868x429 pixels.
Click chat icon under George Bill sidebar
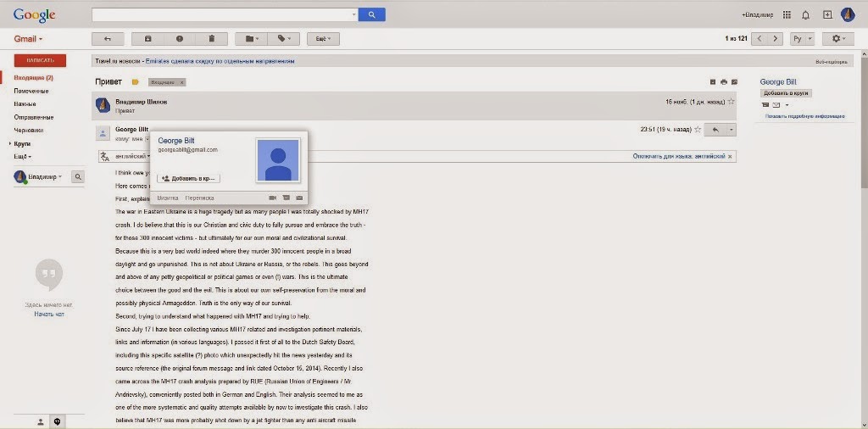(765, 104)
